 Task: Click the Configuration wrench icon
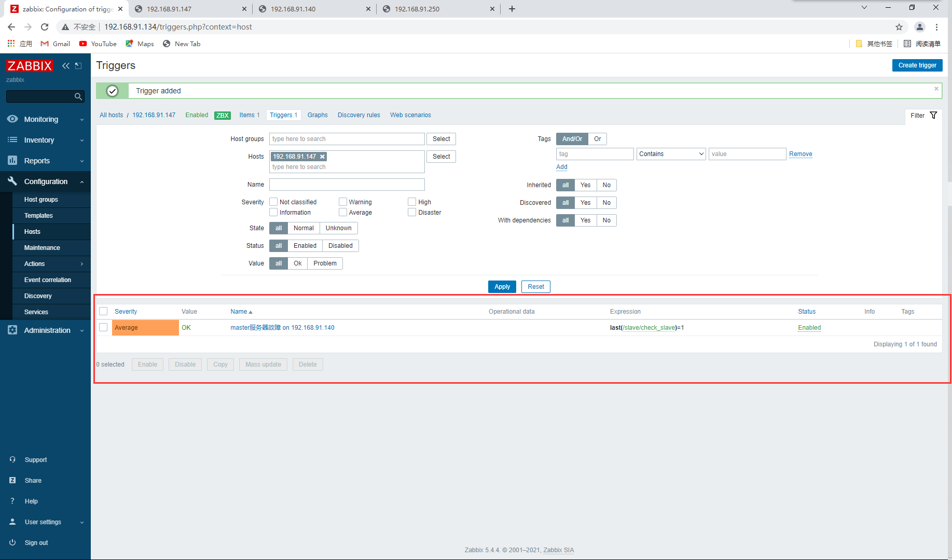[12, 181]
